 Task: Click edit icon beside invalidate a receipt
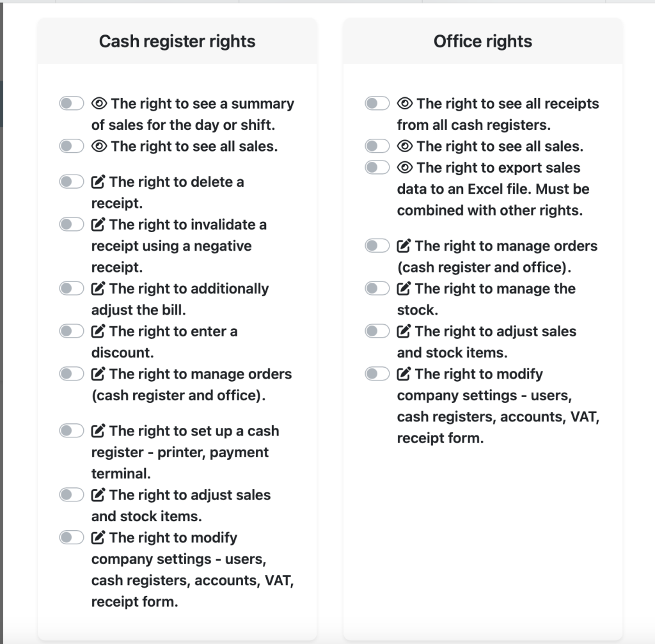point(98,224)
